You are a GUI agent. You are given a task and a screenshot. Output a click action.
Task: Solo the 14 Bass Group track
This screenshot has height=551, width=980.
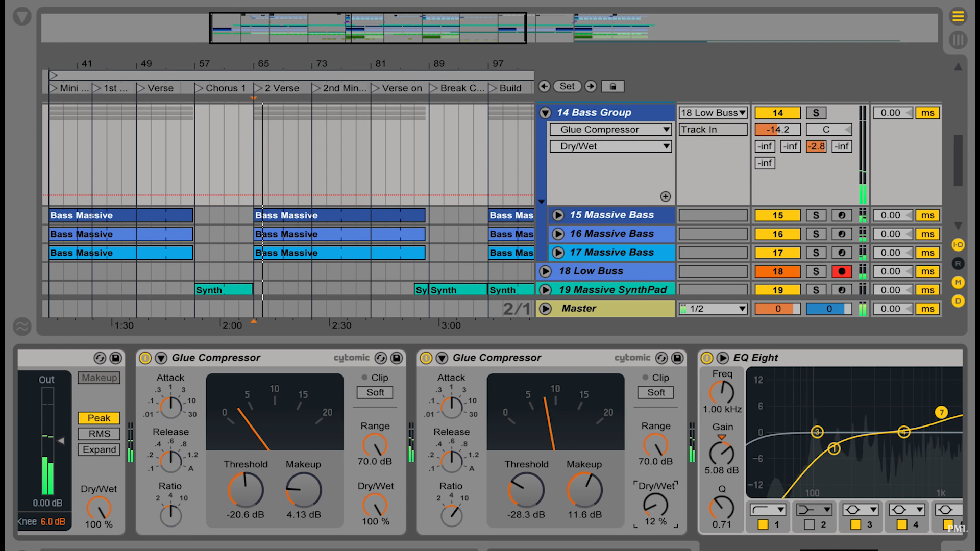click(816, 113)
